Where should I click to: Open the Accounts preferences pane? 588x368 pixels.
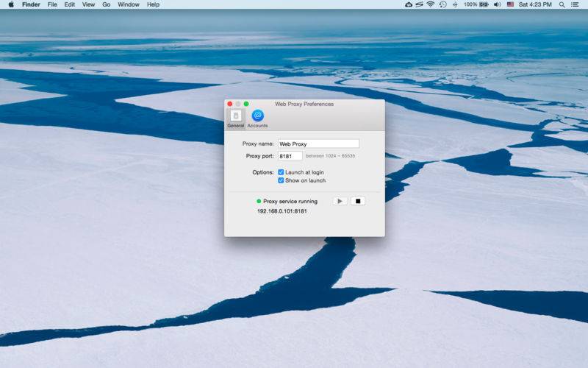257,117
